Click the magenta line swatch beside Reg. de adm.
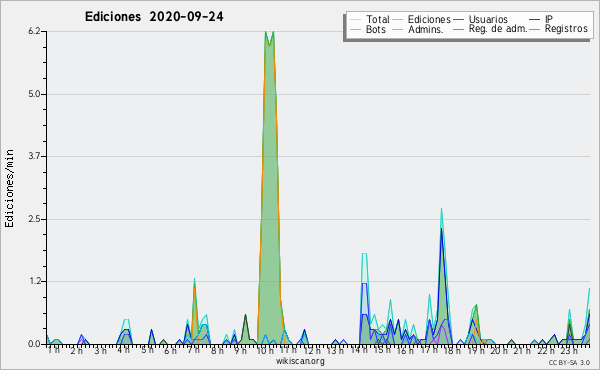The width and height of the screenshot is (600, 370). (458, 29)
